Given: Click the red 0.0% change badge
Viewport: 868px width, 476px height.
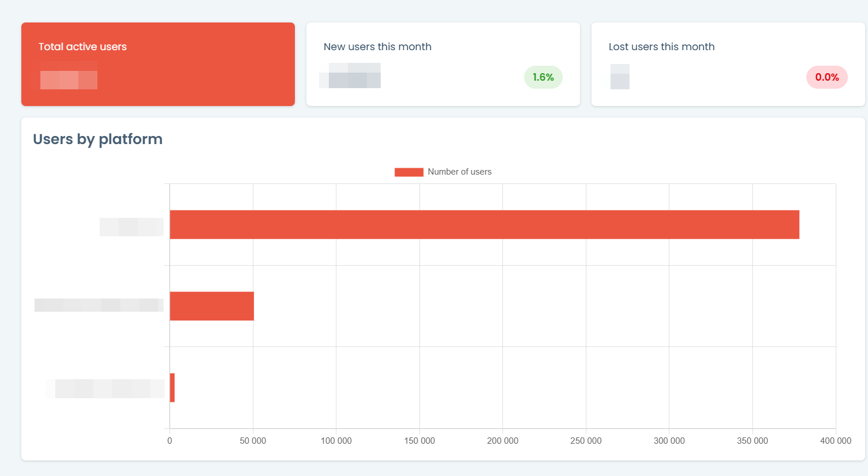Looking at the screenshot, I should pyautogui.click(x=827, y=77).
